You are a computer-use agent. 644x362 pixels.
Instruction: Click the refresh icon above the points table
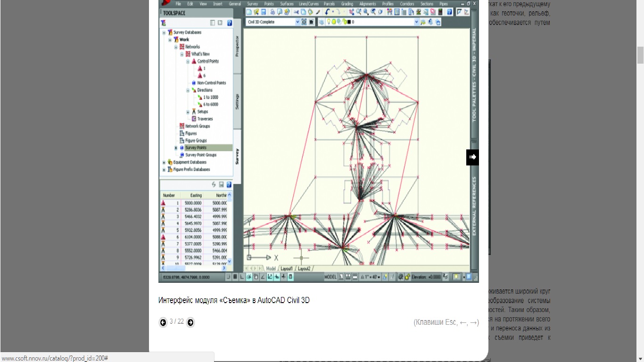214,185
